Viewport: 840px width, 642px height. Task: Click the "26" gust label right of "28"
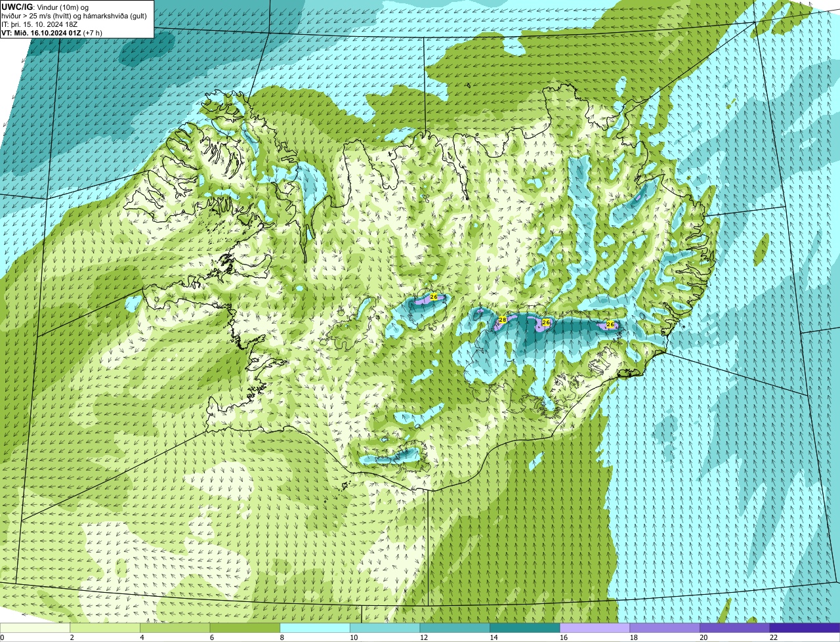tap(546, 322)
